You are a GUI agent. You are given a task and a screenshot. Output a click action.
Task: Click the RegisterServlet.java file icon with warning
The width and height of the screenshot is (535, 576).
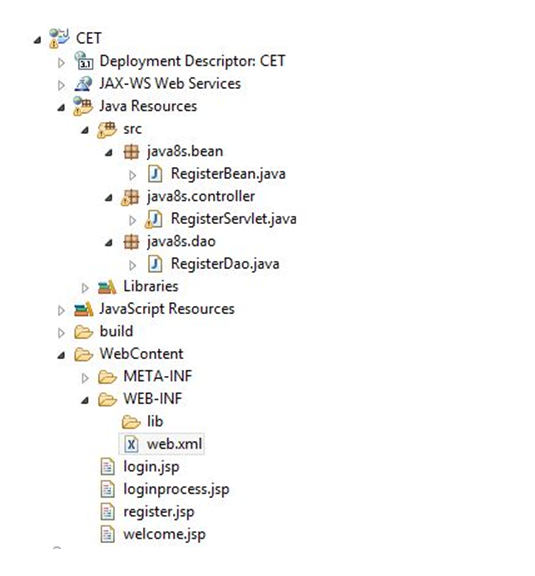click(x=154, y=219)
